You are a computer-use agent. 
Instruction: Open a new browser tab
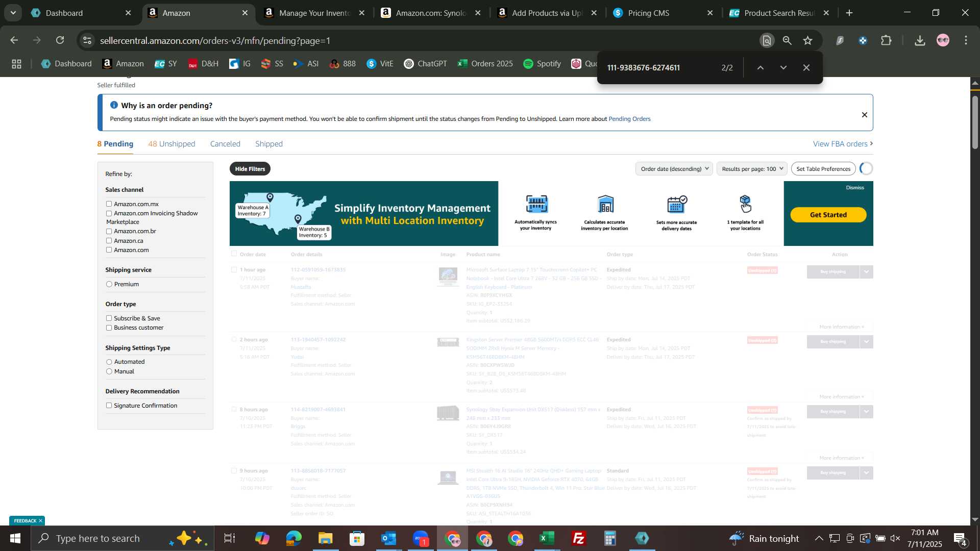[x=849, y=13]
